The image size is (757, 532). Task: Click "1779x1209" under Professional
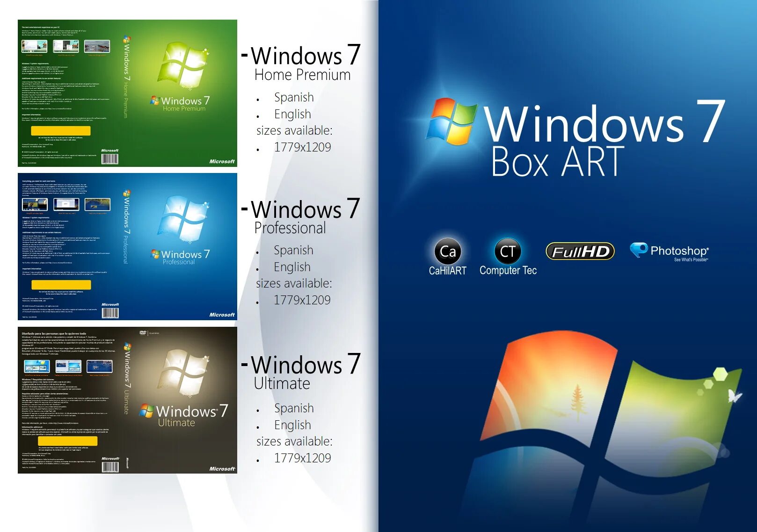tap(302, 300)
